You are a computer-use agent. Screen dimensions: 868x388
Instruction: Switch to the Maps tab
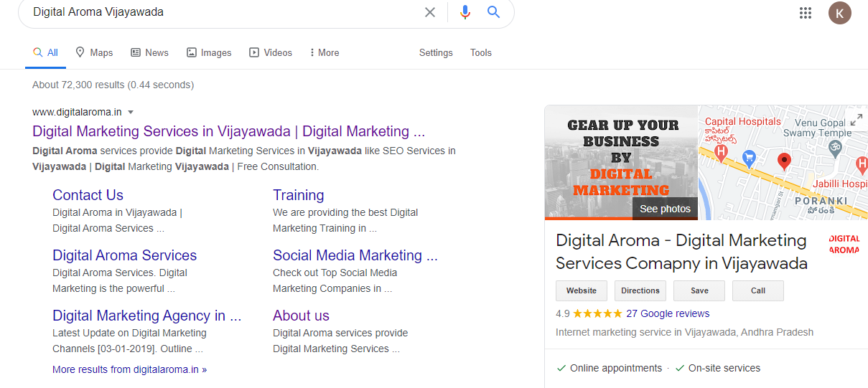point(94,52)
